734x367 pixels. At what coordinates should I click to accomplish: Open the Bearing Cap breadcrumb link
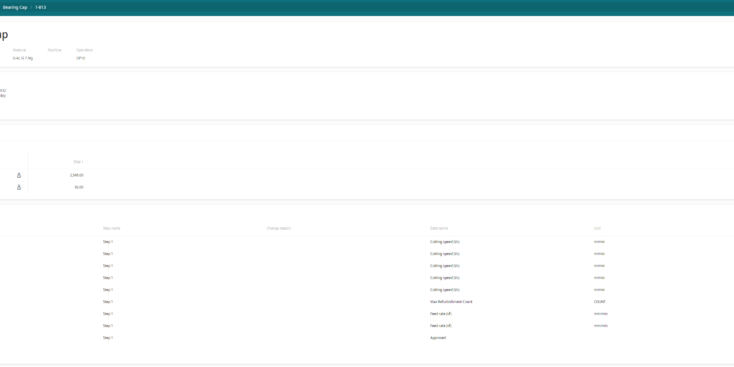click(x=15, y=7)
